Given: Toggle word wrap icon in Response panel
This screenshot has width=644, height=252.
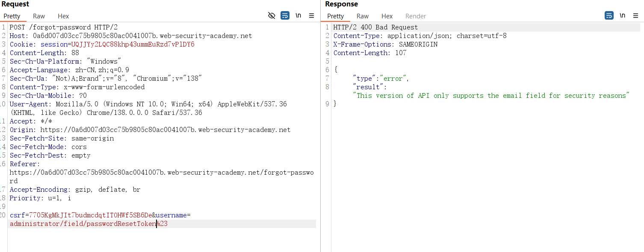Looking at the screenshot, I should [x=609, y=16].
